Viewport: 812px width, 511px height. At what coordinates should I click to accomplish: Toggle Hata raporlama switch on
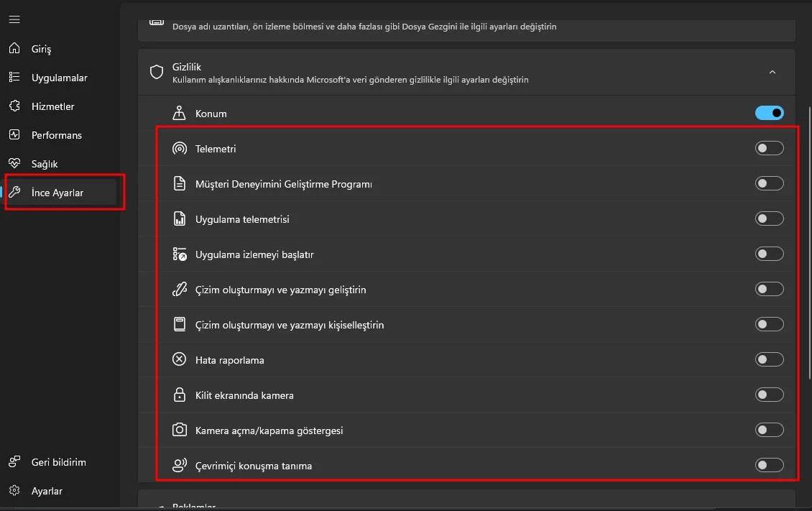click(x=769, y=360)
